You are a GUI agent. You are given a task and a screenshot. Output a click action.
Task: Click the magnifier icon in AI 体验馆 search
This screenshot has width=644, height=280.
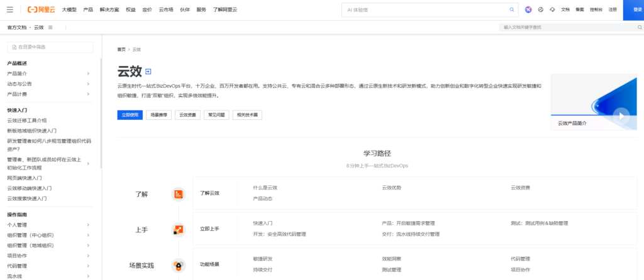tap(512, 9)
